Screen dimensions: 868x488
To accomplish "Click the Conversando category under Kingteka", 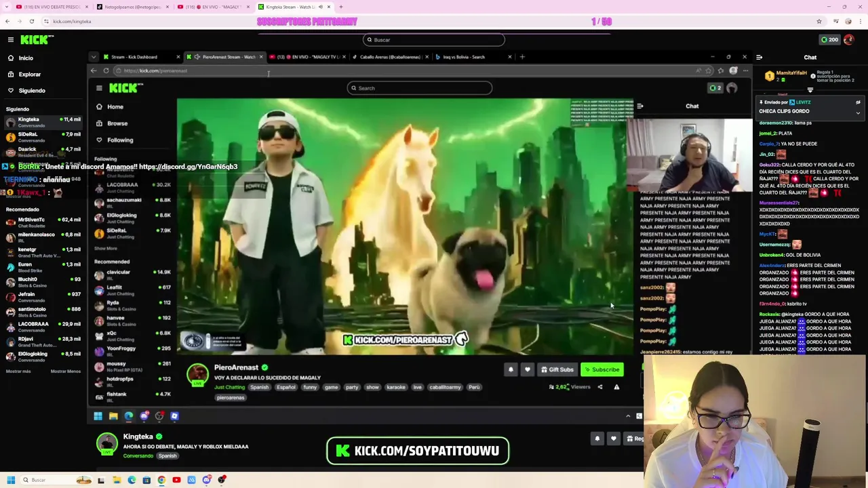I will [138, 456].
